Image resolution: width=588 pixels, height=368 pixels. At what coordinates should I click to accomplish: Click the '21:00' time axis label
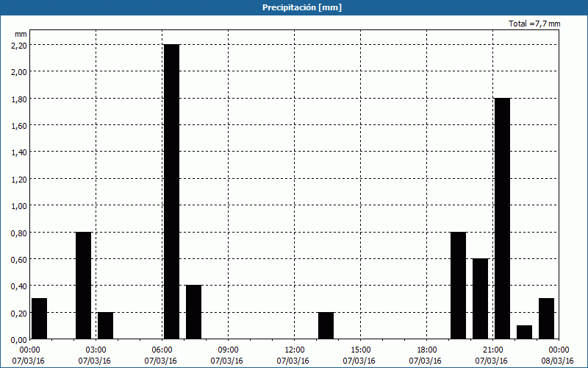point(492,350)
